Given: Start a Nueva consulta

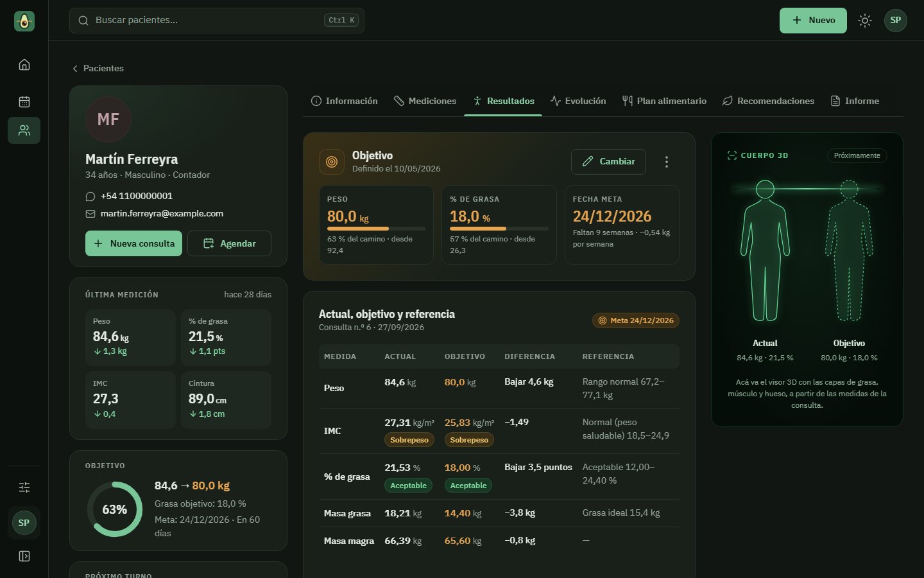Looking at the screenshot, I should tap(133, 243).
